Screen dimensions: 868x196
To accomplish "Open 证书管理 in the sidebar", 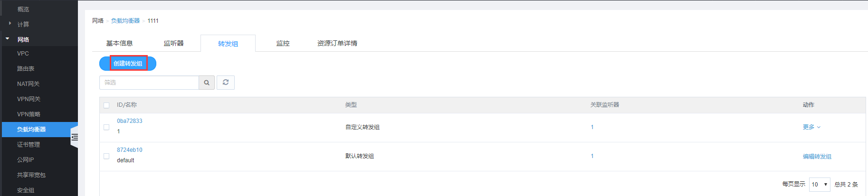I will pos(29,145).
